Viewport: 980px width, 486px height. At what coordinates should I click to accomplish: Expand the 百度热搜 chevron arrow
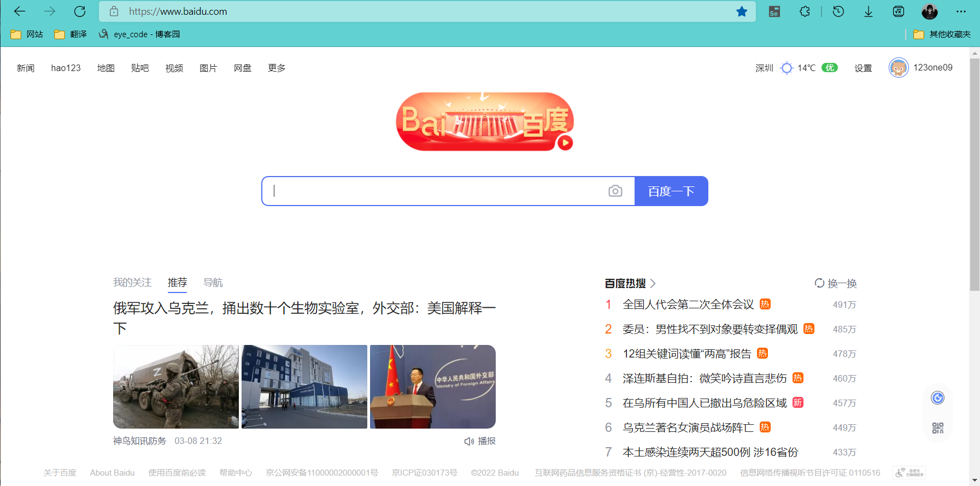click(x=653, y=283)
